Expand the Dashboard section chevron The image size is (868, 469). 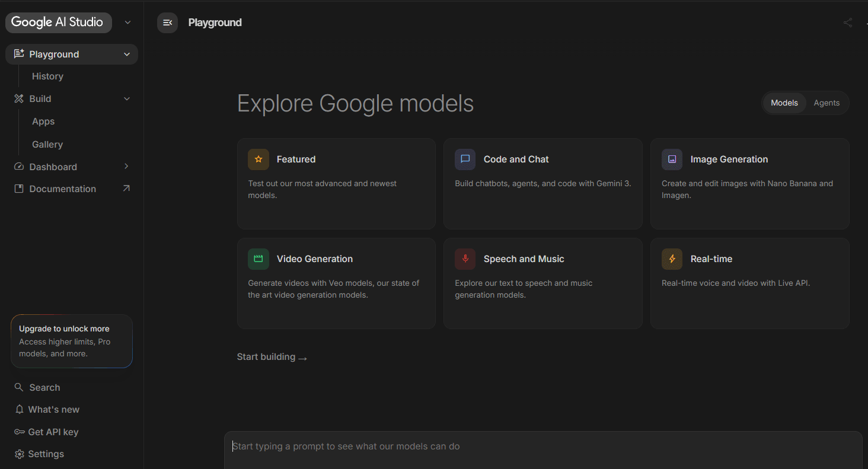[x=126, y=167]
